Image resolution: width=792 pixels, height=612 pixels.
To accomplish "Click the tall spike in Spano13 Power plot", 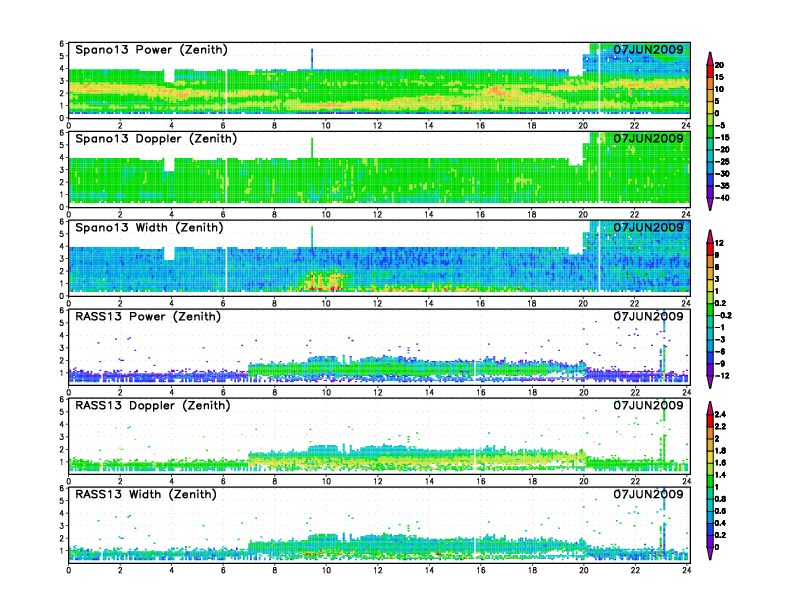I will (x=312, y=58).
